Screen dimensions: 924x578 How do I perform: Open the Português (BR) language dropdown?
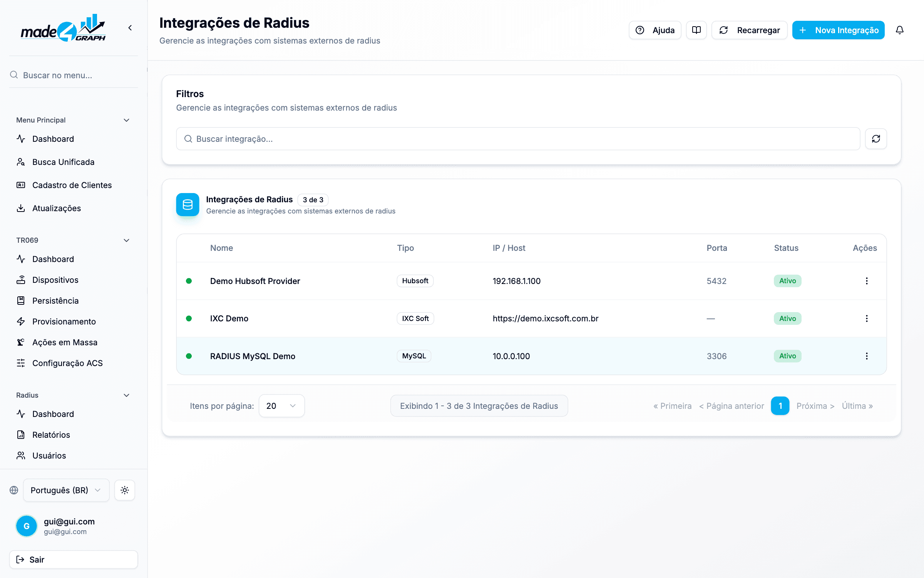coord(66,490)
